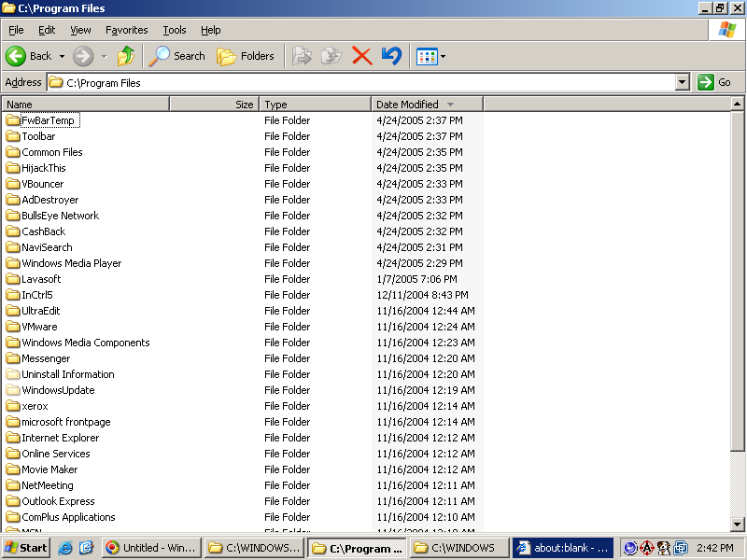Screen dimensions: 747x560
Task: Open the Back history dropdown arrow
Action: click(62, 57)
